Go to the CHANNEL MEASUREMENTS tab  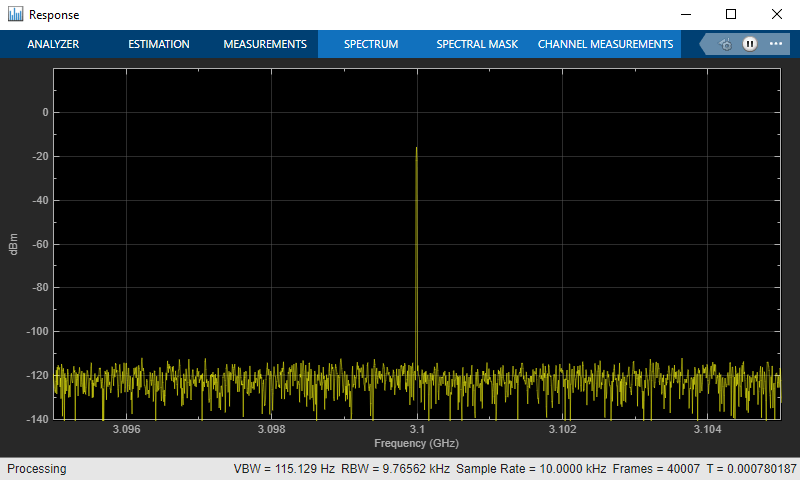coord(606,44)
